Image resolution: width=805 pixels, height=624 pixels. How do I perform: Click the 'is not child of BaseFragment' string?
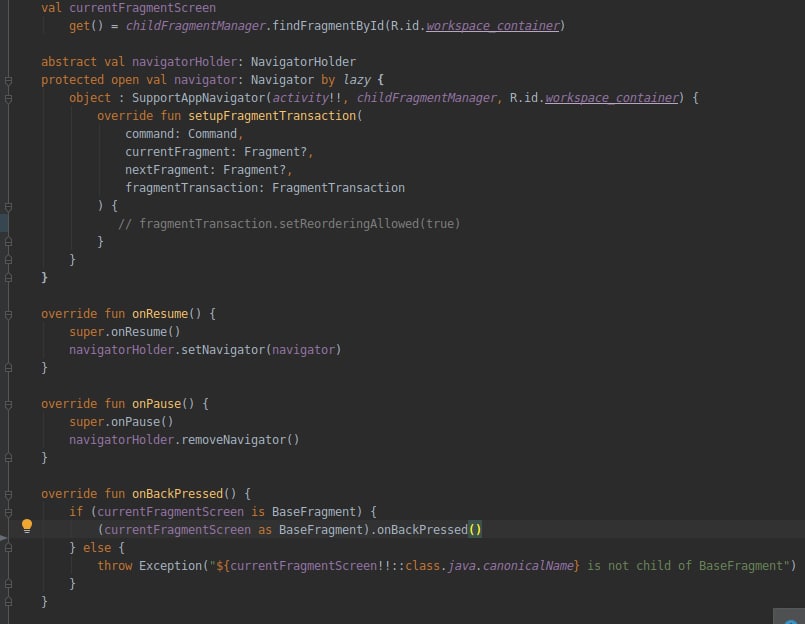click(685, 565)
